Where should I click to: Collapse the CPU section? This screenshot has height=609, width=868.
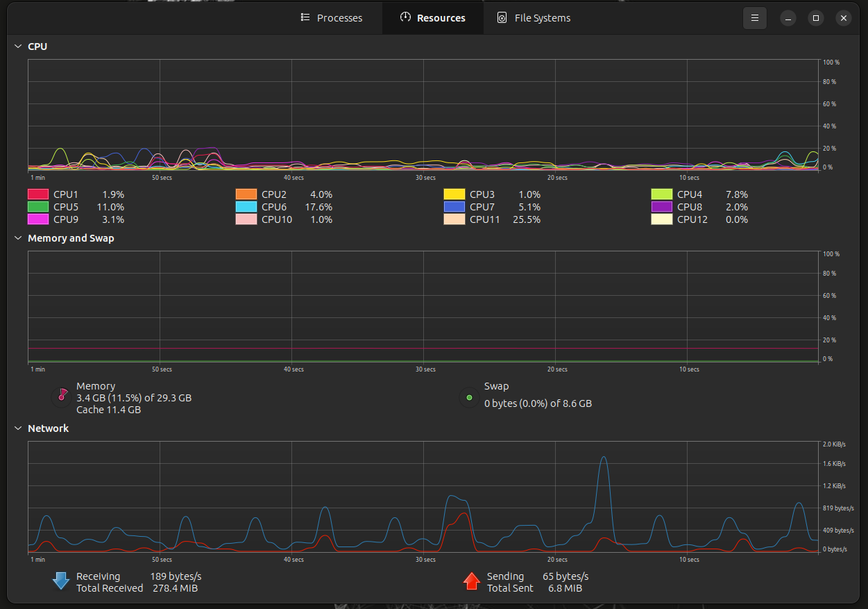click(x=18, y=47)
